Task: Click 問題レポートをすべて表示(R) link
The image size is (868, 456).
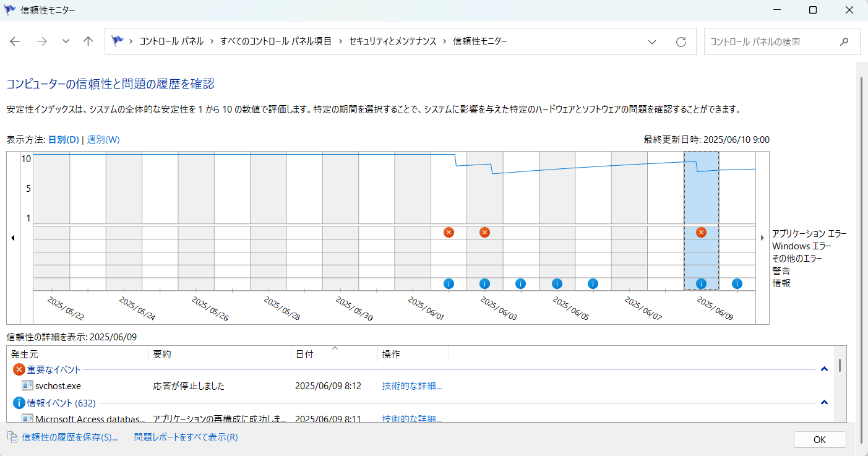Action: pos(186,437)
